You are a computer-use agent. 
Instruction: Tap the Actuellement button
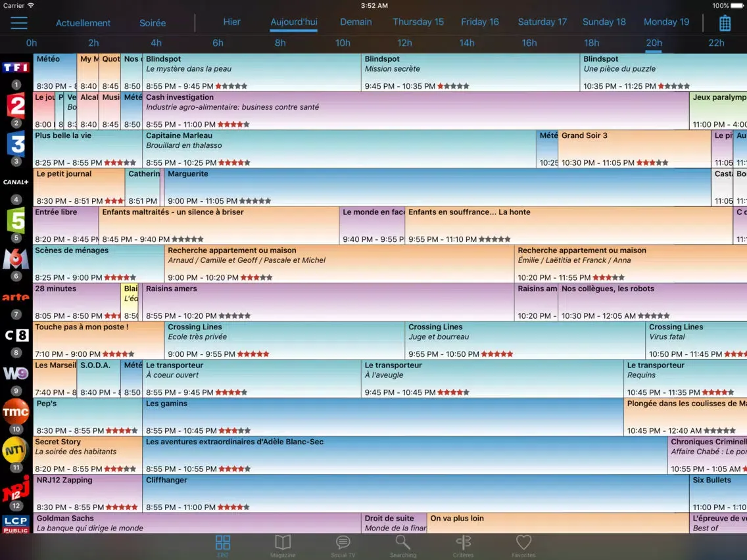click(x=83, y=23)
